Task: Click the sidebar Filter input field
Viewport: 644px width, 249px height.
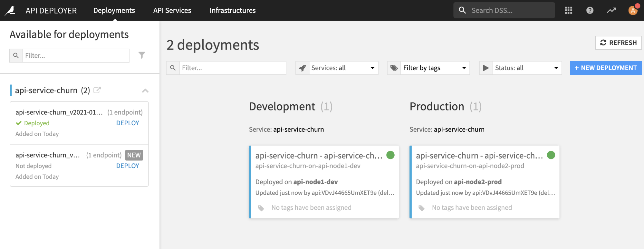Action: (x=76, y=55)
